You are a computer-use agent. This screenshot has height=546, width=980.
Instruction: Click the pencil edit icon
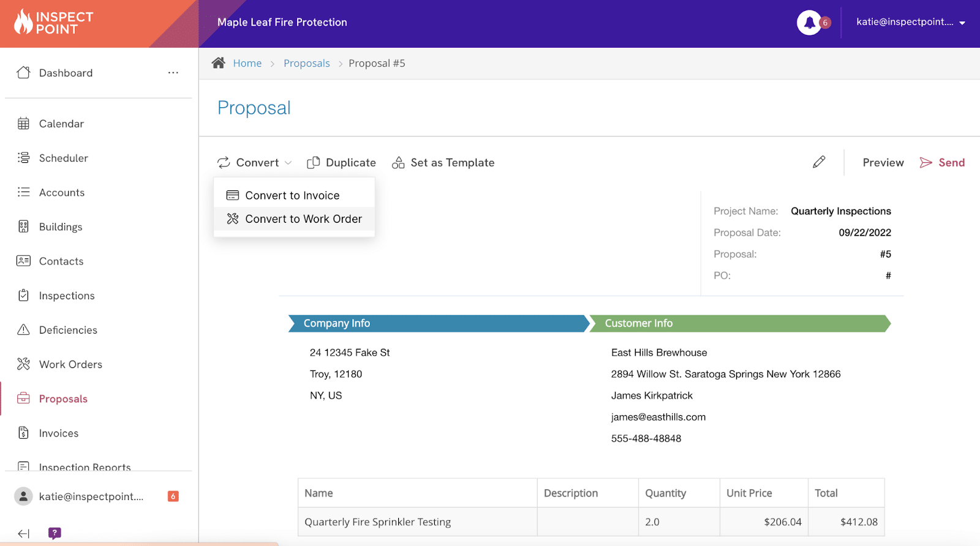819,162
